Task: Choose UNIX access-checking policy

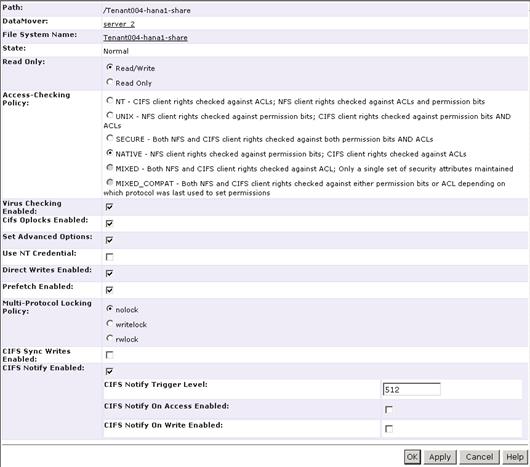Action: [110, 115]
